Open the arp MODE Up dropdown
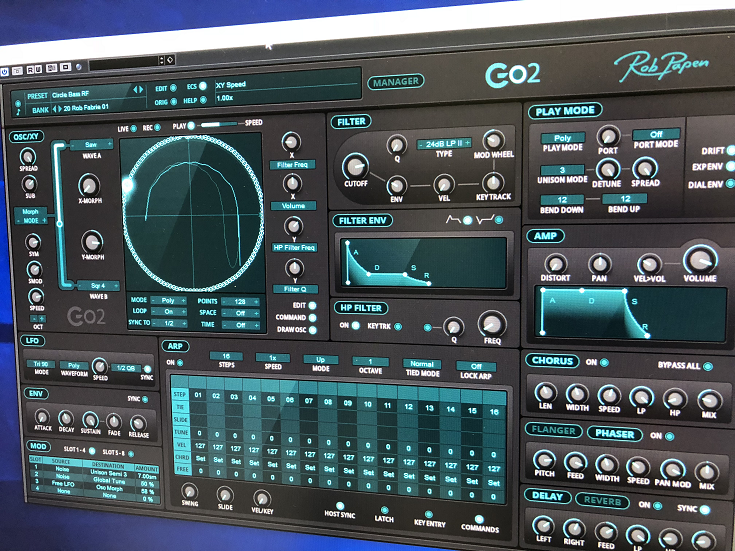The image size is (735, 551). 321,360
